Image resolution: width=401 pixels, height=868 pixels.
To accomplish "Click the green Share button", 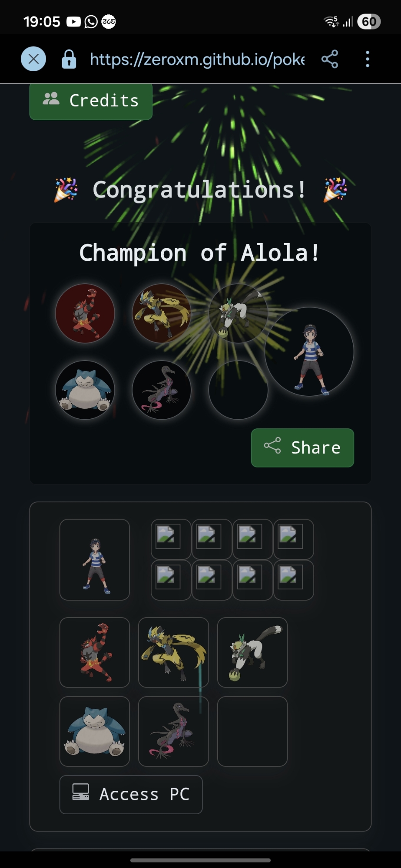I will pos(302,448).
